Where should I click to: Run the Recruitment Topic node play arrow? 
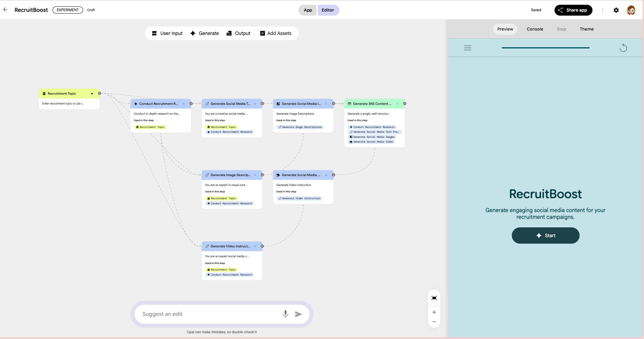point(92,94)
